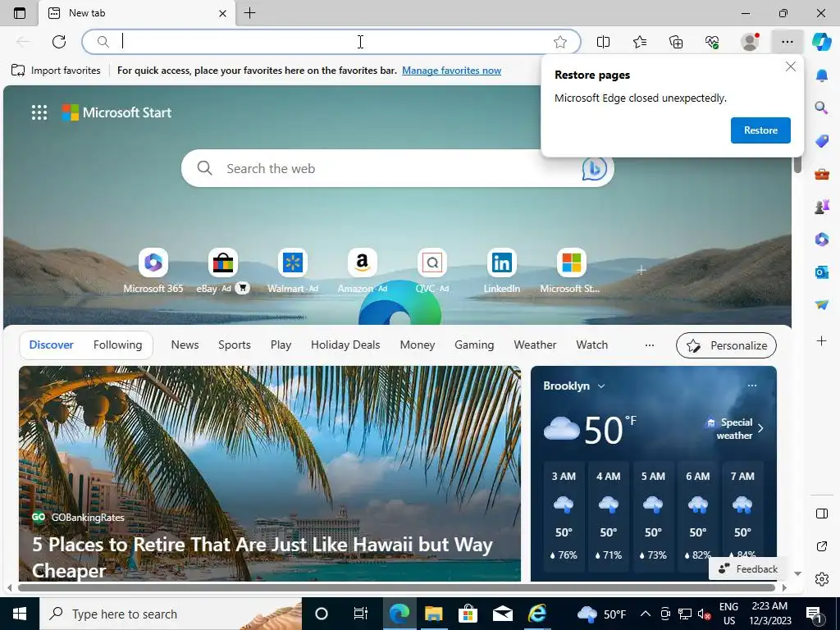Focus the browser address bar
The height and width of the screenshot is (630, 840).
click(x=331, y=42)
